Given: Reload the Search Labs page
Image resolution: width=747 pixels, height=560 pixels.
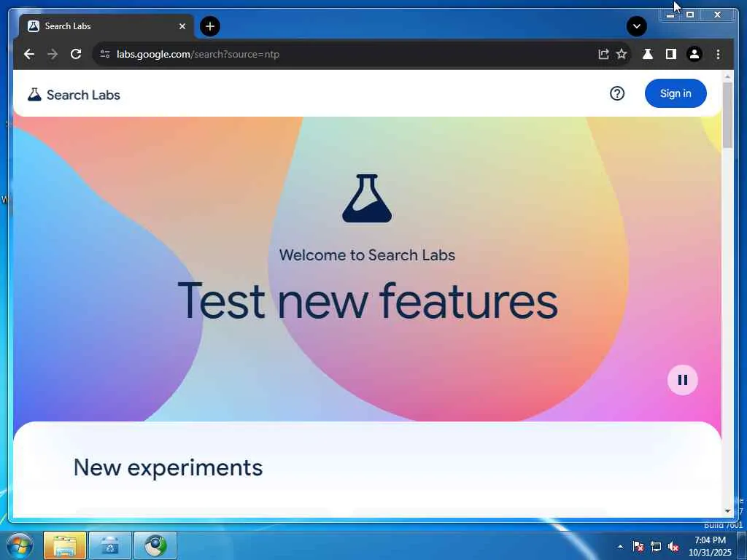Looking at the screenshot, I should [76, 54].
